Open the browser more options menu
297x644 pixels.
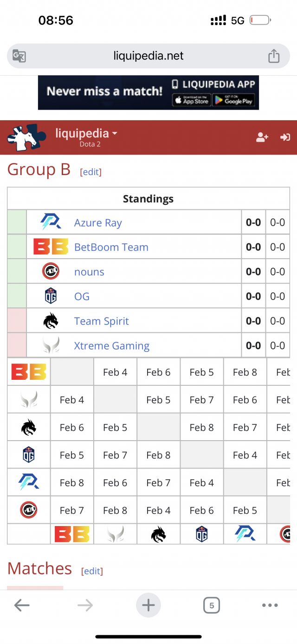click(x=270, y=605)
